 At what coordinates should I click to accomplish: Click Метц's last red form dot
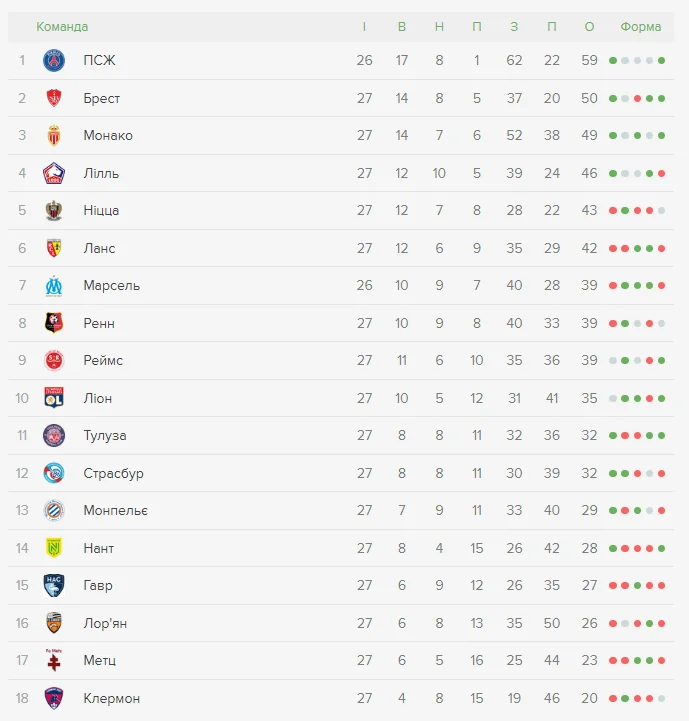point(661,660)
